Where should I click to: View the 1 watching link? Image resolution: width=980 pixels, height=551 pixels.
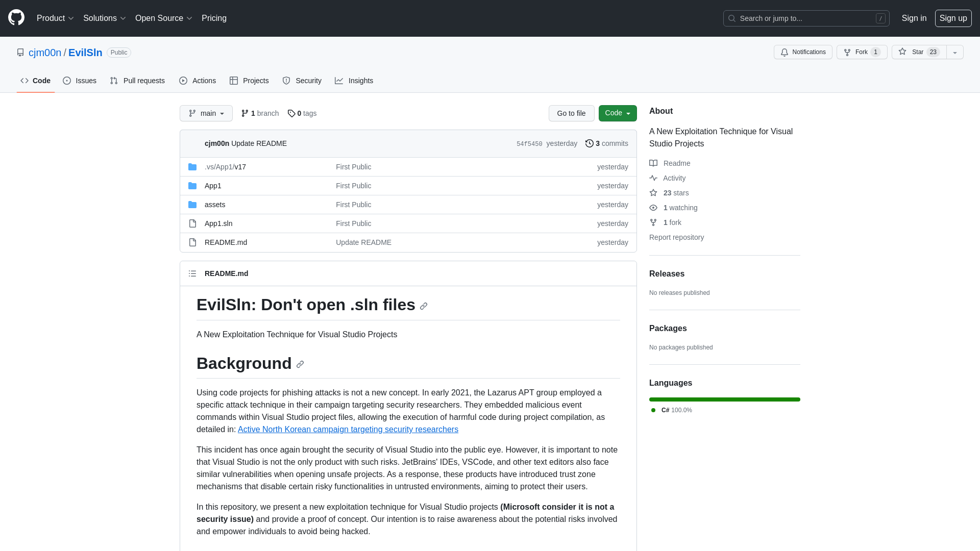tap(673, 208)
